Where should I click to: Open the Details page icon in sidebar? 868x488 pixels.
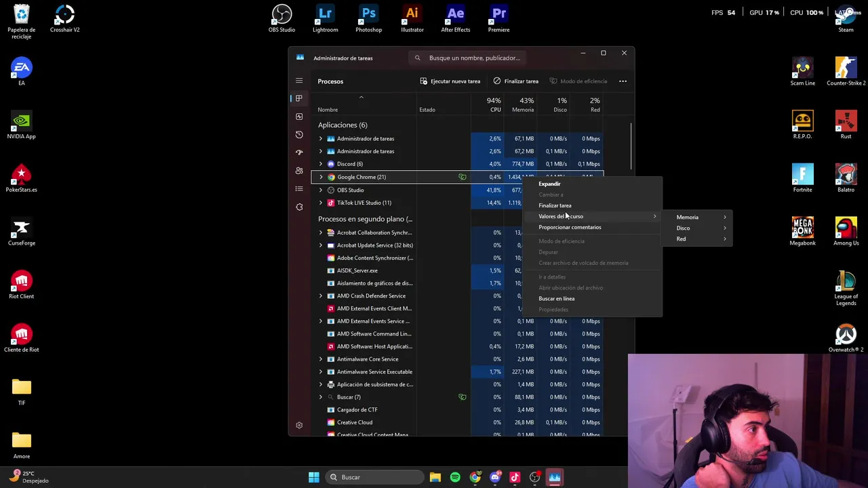pos(299,188)
